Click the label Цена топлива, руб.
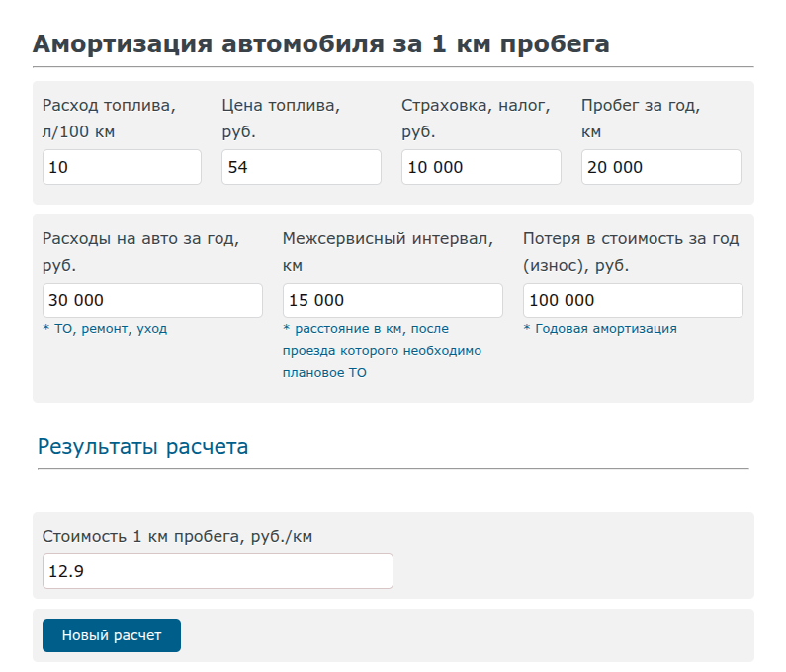786x672 pixels. tap(281, 119)
